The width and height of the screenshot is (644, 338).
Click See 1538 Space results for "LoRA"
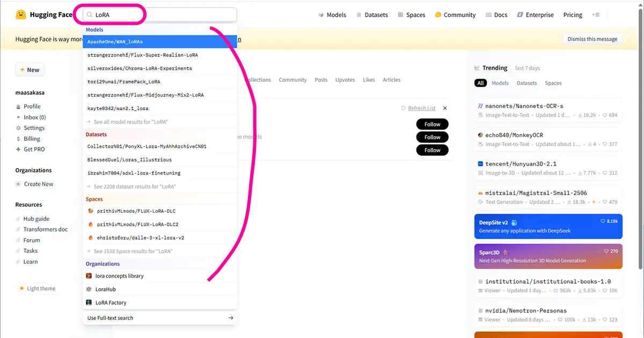coord(160,251)
